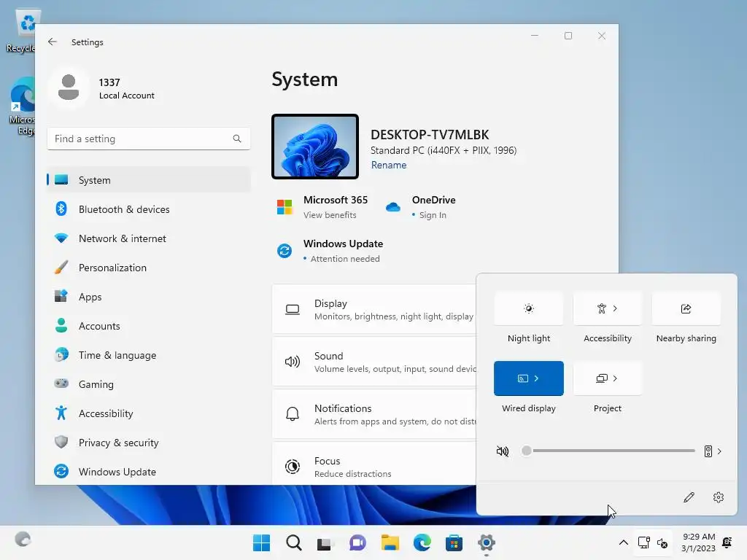Click the Rename link for this PC
The width and height of the screenshot is (747, 560).
click(389, 165)
